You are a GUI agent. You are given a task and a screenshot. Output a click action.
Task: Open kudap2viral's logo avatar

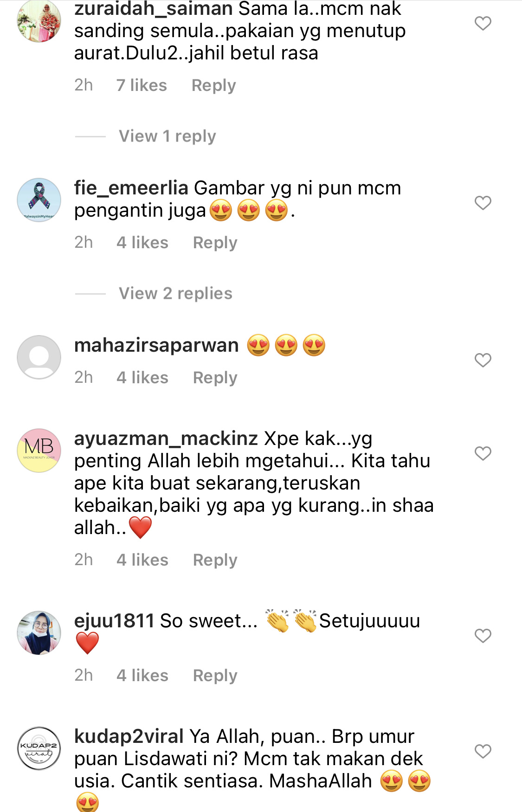click(39, 748)
